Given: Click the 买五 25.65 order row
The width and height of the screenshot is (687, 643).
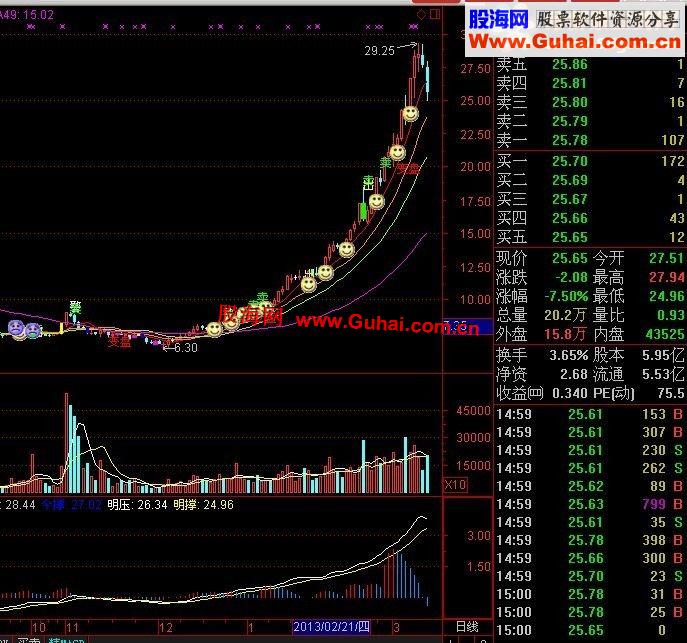Looking at the screenshot, I should [590, 237].
